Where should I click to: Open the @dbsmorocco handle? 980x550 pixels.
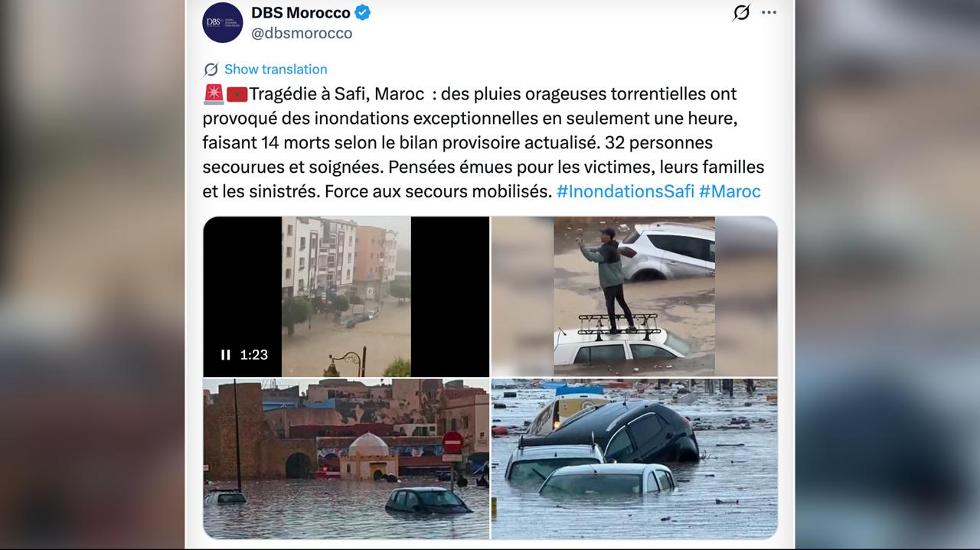point(302,34)
